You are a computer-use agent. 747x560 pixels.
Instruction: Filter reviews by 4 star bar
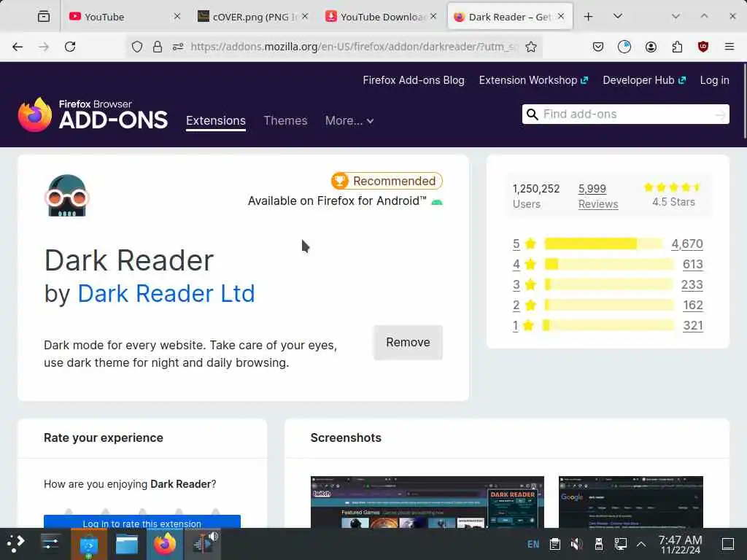(609, 264)
